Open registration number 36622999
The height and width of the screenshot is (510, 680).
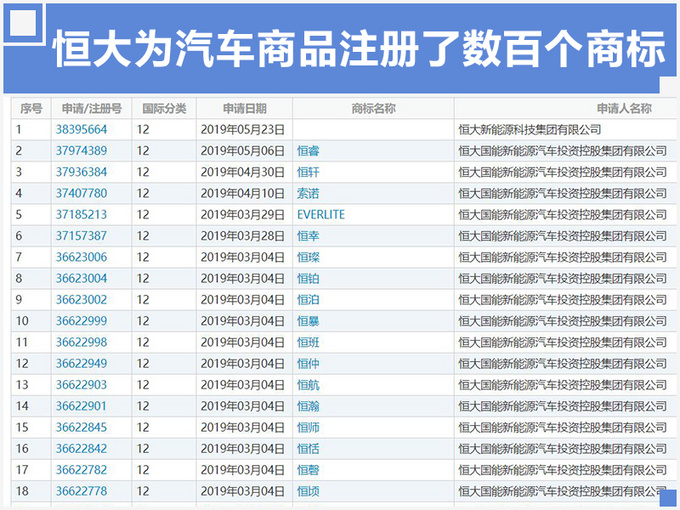coord(81,320)
